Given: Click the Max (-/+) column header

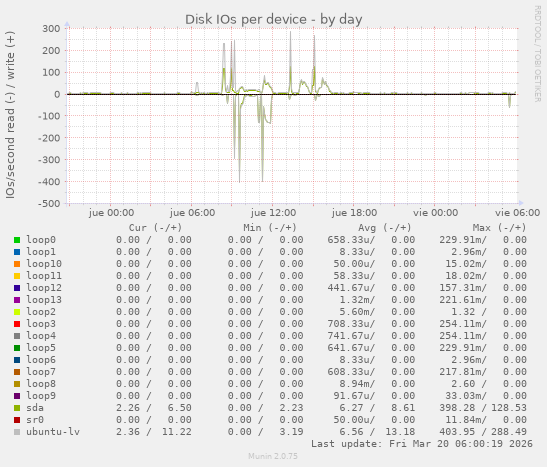Looking at the screenshot, I should [x=499, y=228].
